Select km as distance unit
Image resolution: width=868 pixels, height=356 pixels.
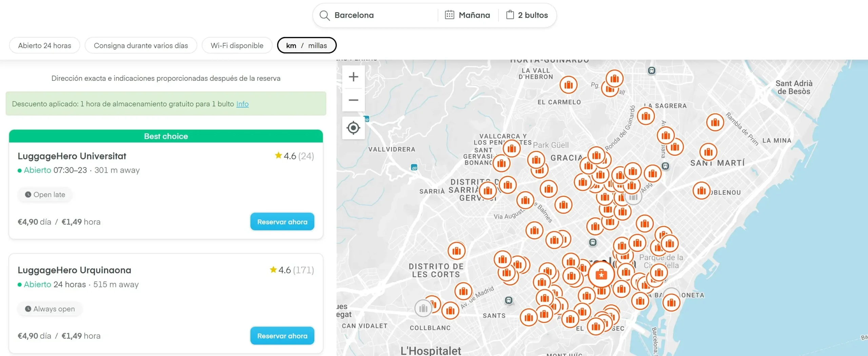tap(291, 45)
